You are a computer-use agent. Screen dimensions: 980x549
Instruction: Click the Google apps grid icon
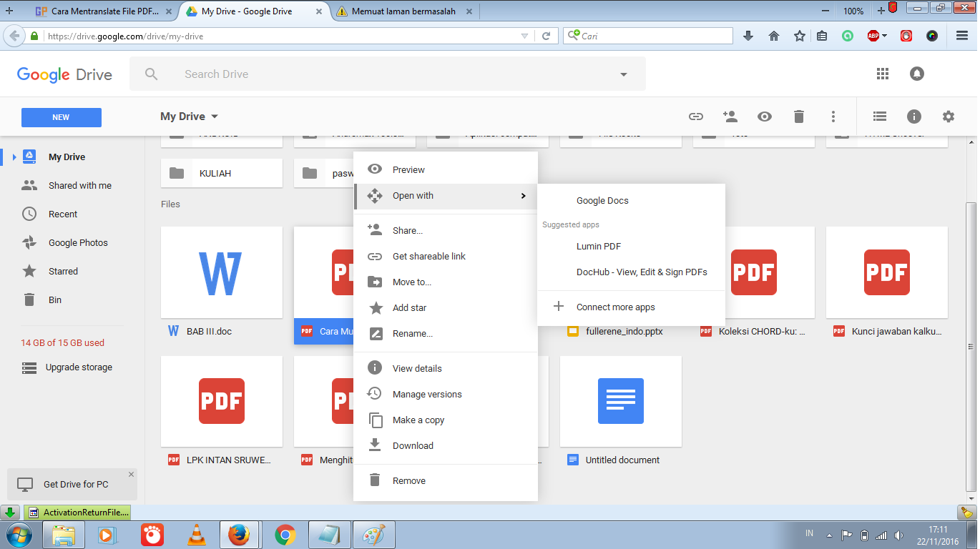tap(883, 74)
